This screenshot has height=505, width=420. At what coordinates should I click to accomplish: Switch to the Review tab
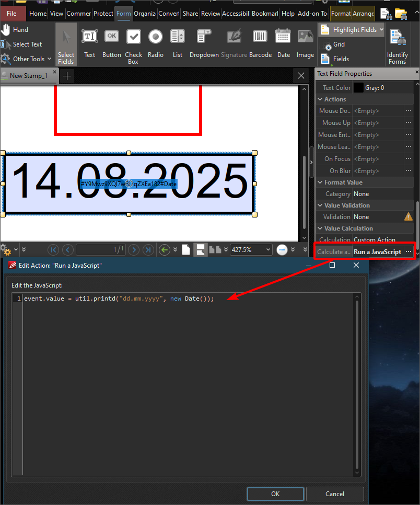[211, 14]
